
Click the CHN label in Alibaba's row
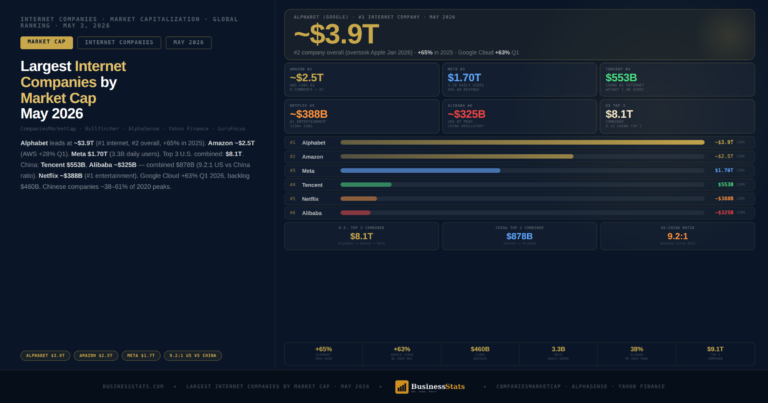741,213
